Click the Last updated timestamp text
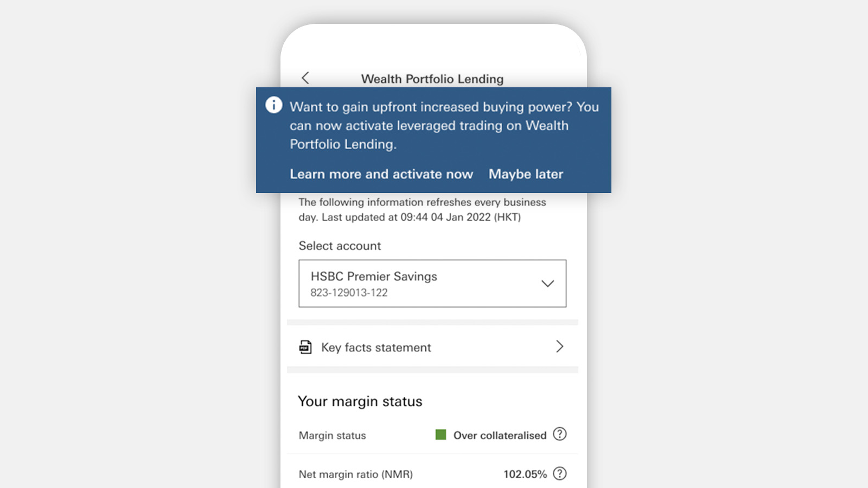The height and width of the screenshot is (488, 868). 421,217
